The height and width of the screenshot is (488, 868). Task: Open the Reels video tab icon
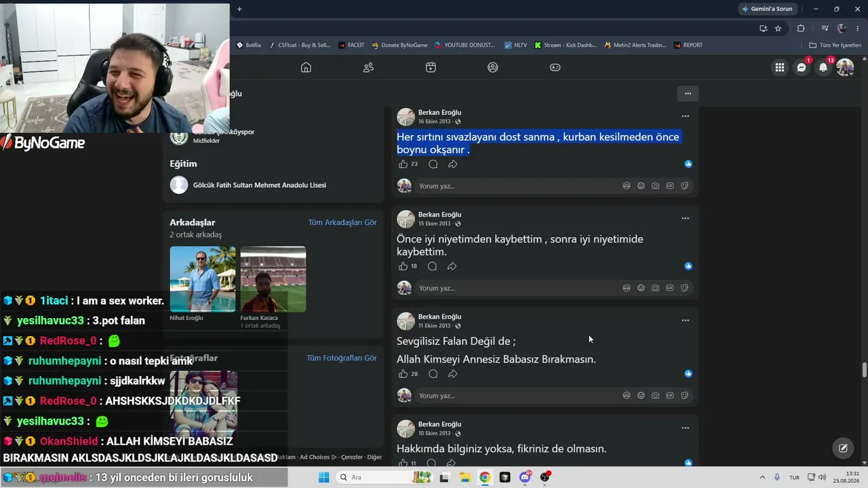pyautogui.click(x=431, y=67)
